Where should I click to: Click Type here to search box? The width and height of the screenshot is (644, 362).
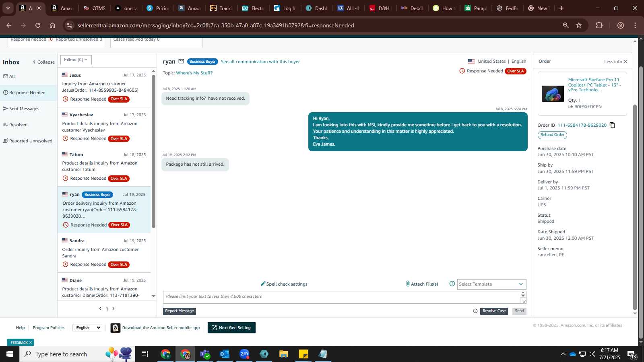coord(77,354)
